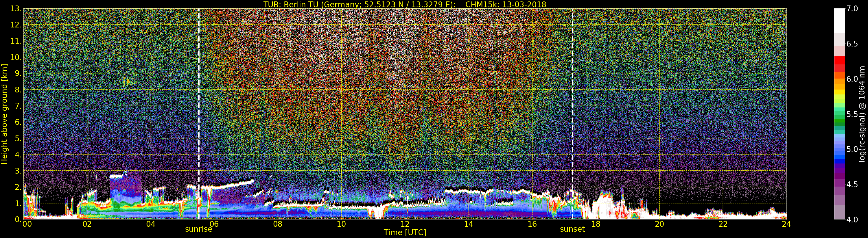
Task: Click the height axis tick '6.'
Action: (x=18, y=122)
